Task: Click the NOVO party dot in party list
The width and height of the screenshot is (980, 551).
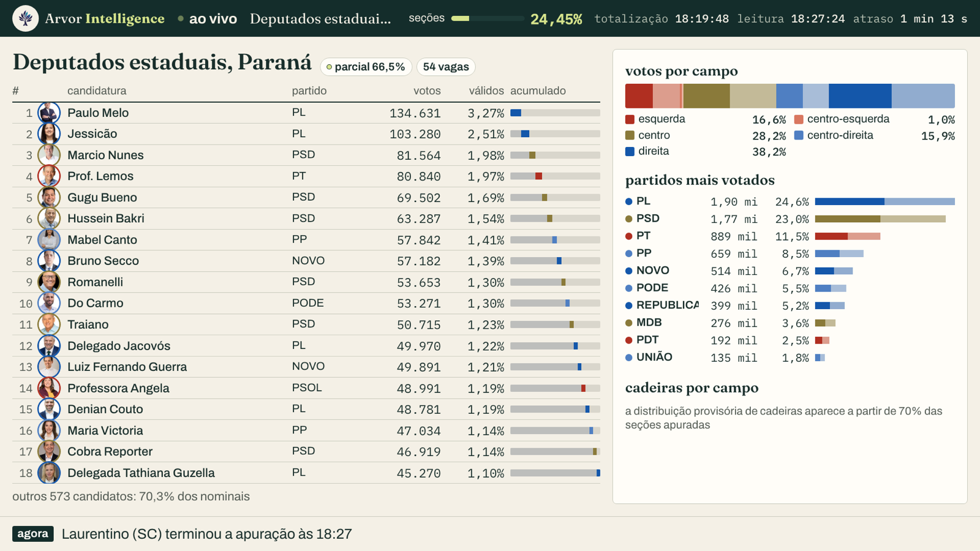Action: coord(628,271)
